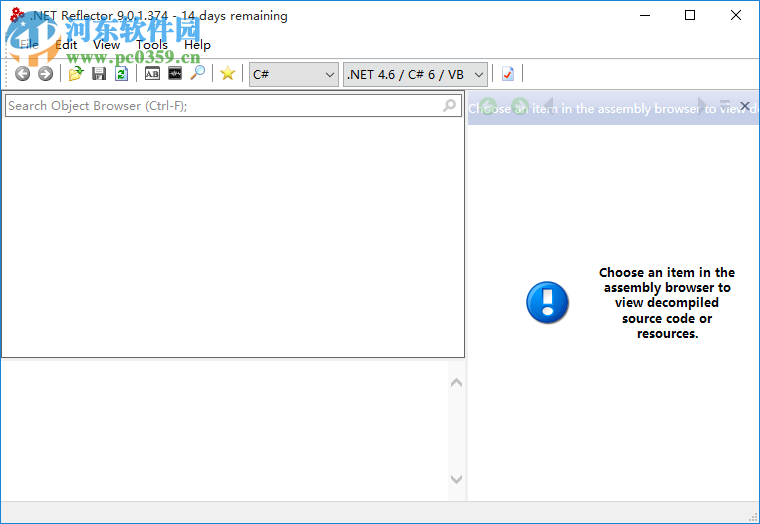
Task: Open the Analyzer toolbar icon
Action: [175, 74]
